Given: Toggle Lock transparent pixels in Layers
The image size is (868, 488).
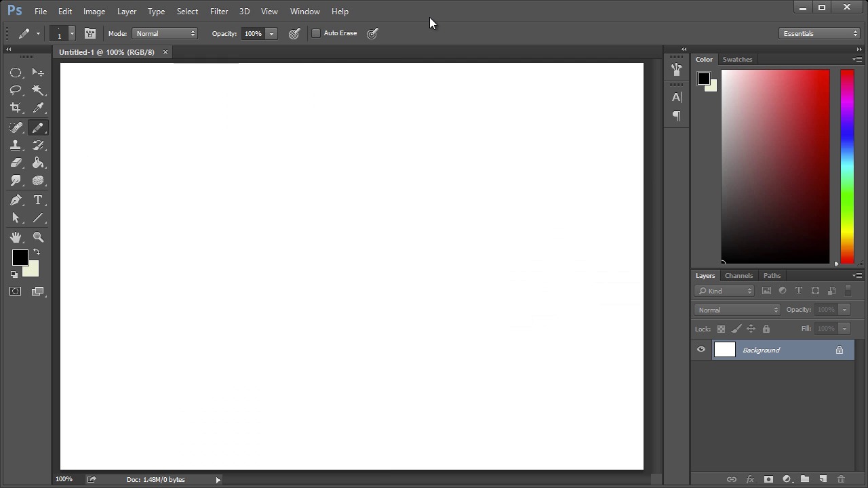Looking at the screenshot, I should [721, 329].
